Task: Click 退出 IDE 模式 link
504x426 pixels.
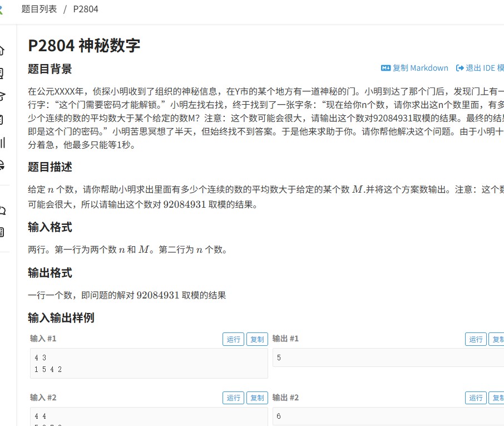Action: pos(480,68)
